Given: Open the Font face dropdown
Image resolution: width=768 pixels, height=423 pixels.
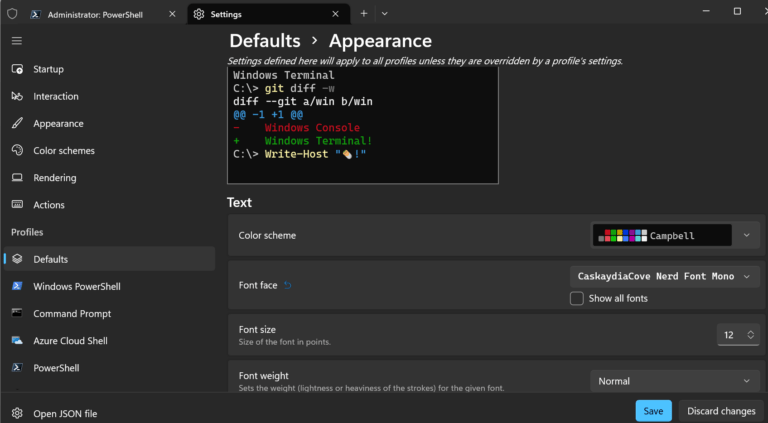Looking at the screenshot, I should [x=665, y=276].
